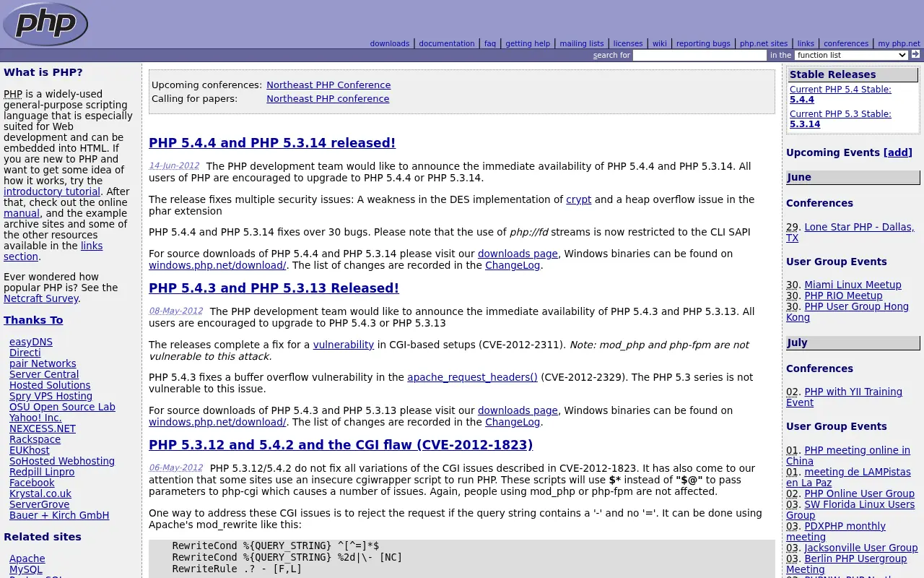Open the 'introductory tutorial' link
Viewport: 924px width, 578px height.
52,191
